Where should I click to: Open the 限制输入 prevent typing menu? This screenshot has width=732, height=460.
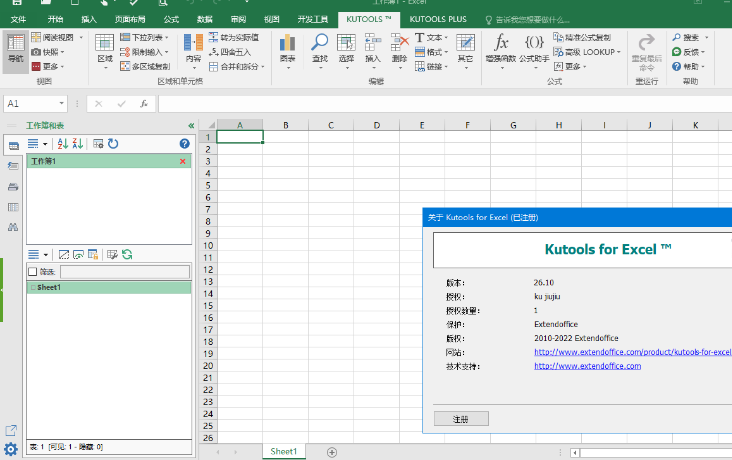(144, 52)
